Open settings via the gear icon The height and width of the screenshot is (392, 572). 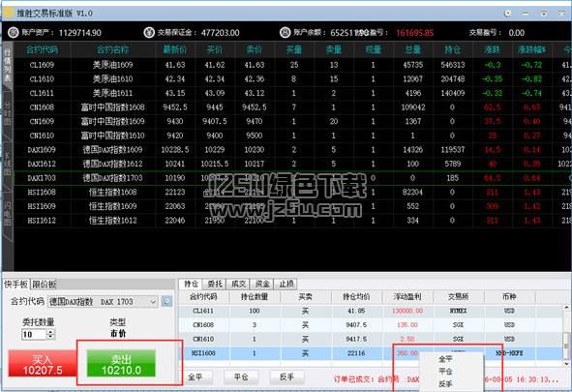coord(507,14)
